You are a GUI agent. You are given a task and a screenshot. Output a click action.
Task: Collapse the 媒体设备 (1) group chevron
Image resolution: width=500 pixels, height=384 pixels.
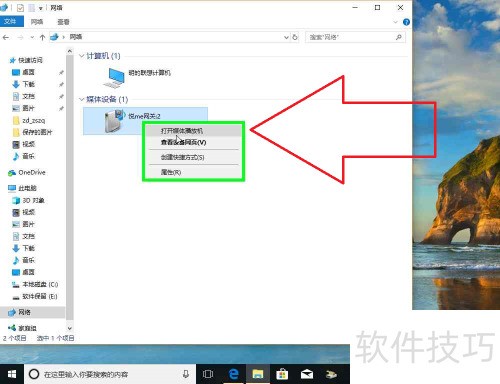pyautogui.click(x=82, y=99)
